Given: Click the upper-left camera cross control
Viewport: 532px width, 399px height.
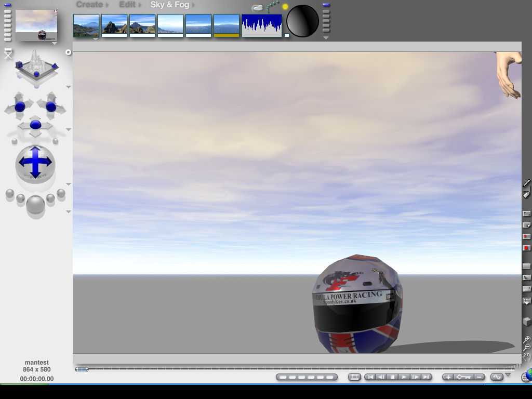Looking at the screenshot, I should click(20, 106).
